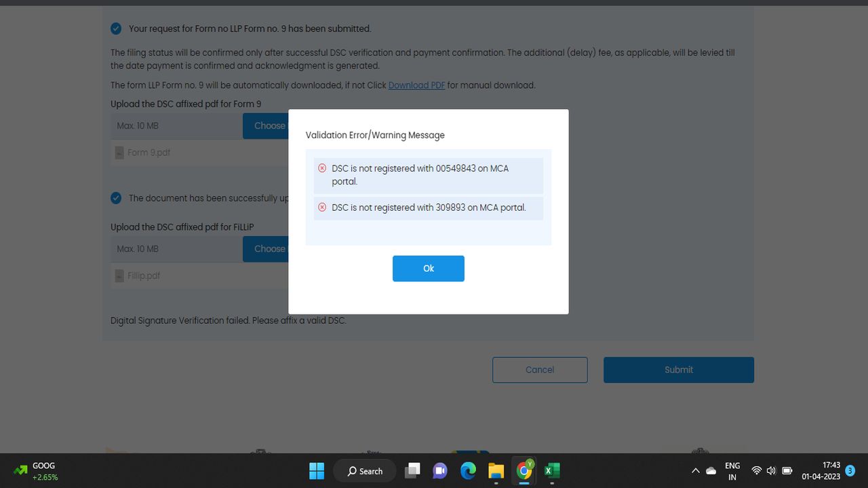This screenshot has height=488, width=868.
Task: Click the OneDrive cloud tray icon
Action: click(x=711, y=471)
